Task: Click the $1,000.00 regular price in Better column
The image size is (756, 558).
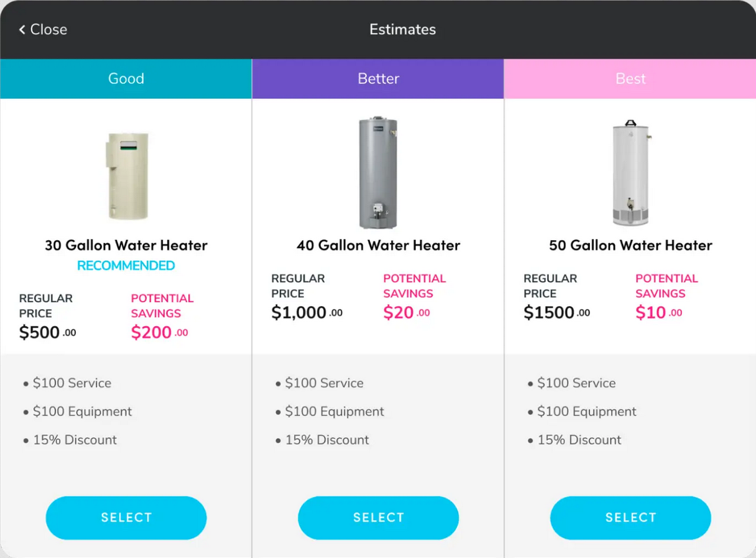Action: [x=306, y=312]
